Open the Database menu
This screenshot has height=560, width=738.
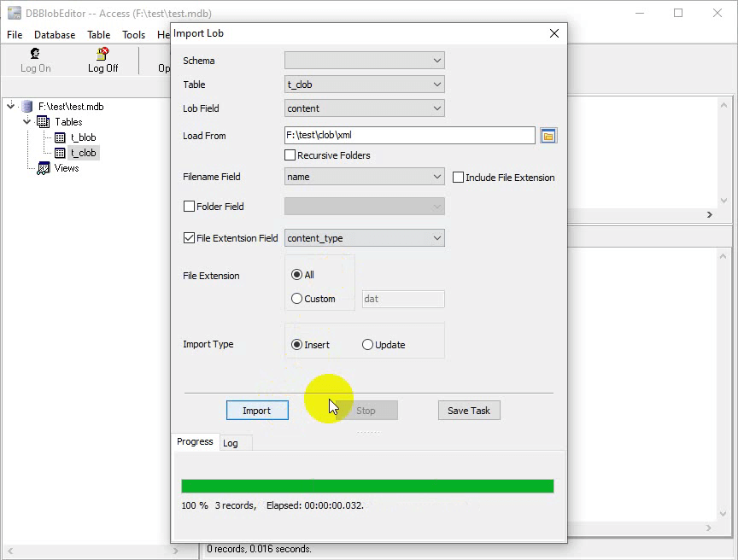pos(55,35)
